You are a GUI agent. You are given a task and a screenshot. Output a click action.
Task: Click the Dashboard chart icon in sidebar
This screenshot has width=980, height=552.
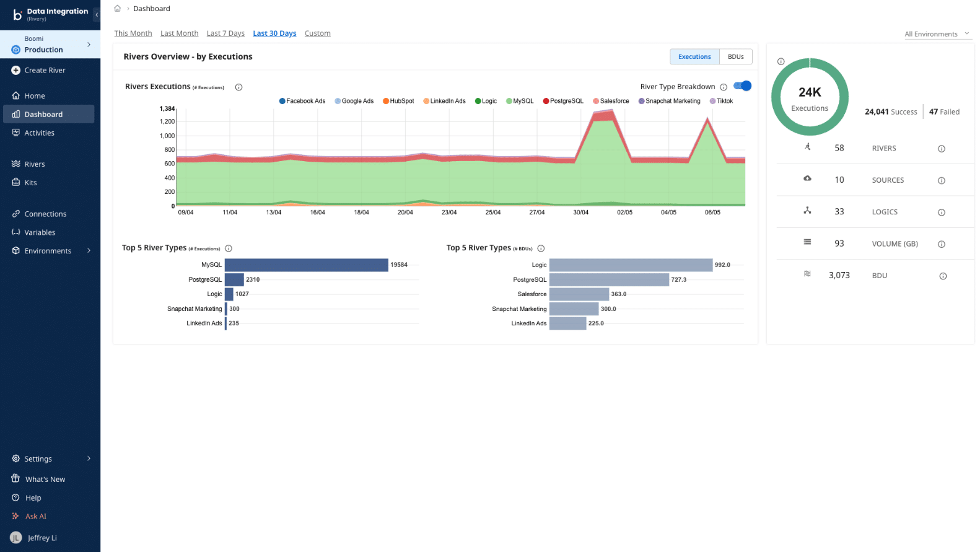16,114
